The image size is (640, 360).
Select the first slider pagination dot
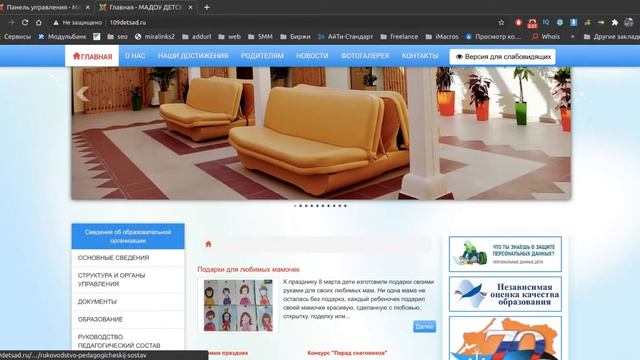coord(295,206)
